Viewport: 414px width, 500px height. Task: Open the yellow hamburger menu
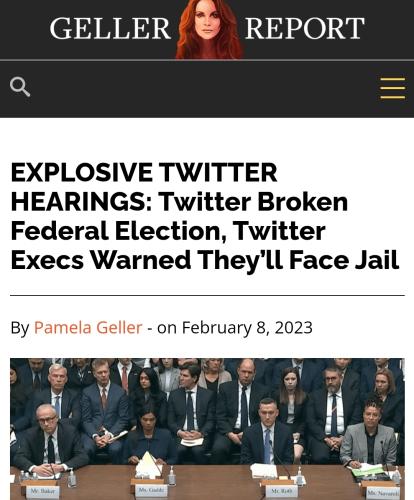click(393, 88)
